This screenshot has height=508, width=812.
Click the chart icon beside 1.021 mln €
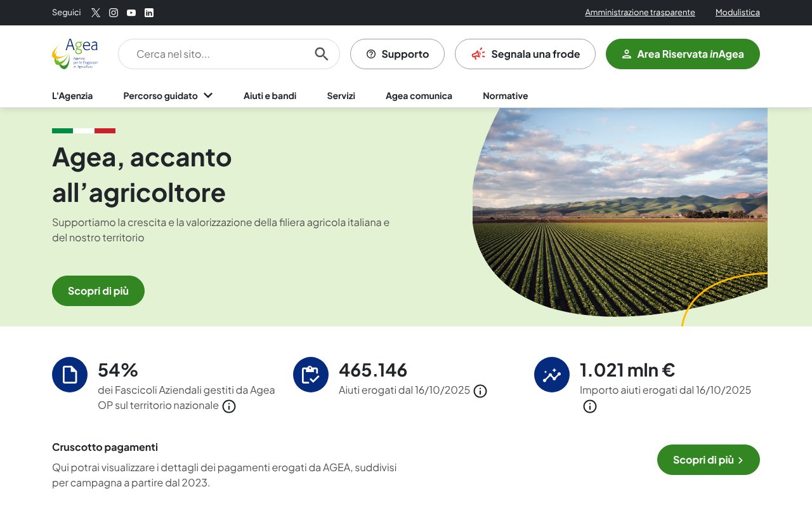[552, 375]
